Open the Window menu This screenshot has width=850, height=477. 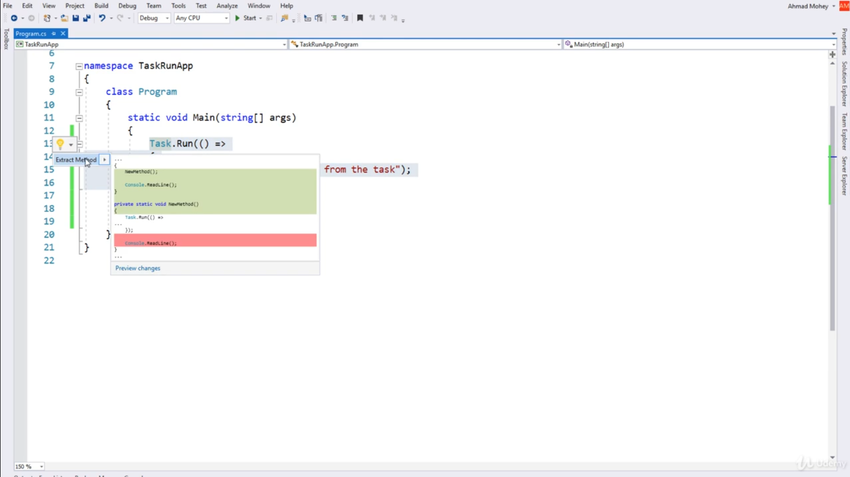click(259, 5)
